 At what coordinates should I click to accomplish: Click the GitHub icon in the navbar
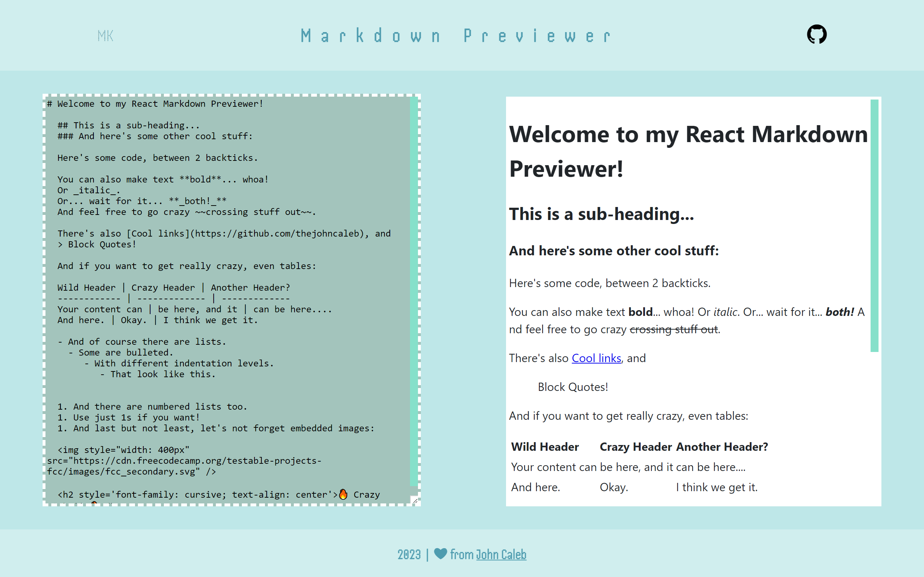pyautogui.click(x=817, y=35)
